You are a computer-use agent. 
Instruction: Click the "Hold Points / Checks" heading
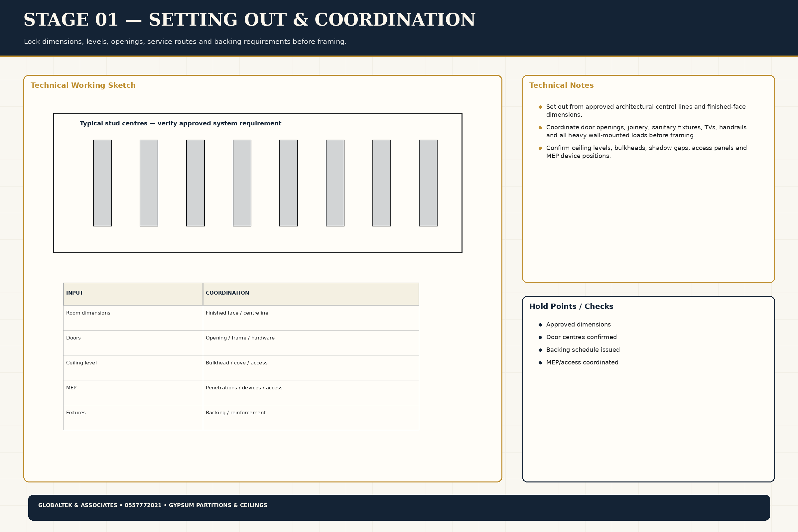coord(571,306)
